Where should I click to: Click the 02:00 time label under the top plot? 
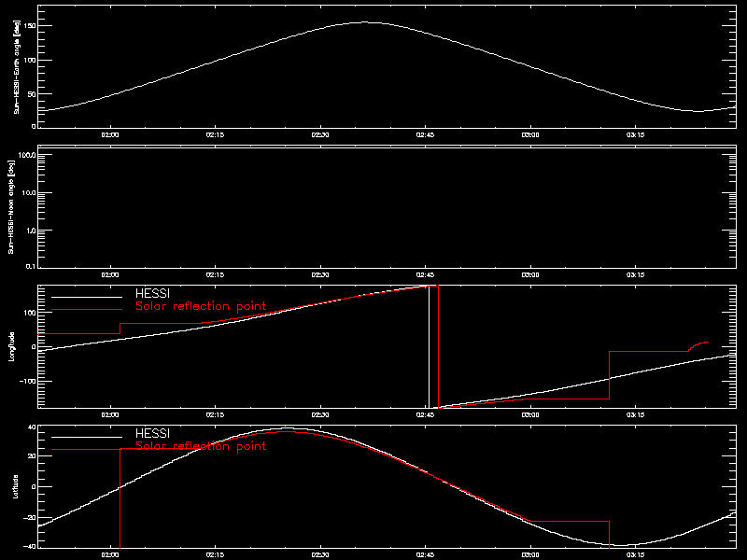pos(110,135)
